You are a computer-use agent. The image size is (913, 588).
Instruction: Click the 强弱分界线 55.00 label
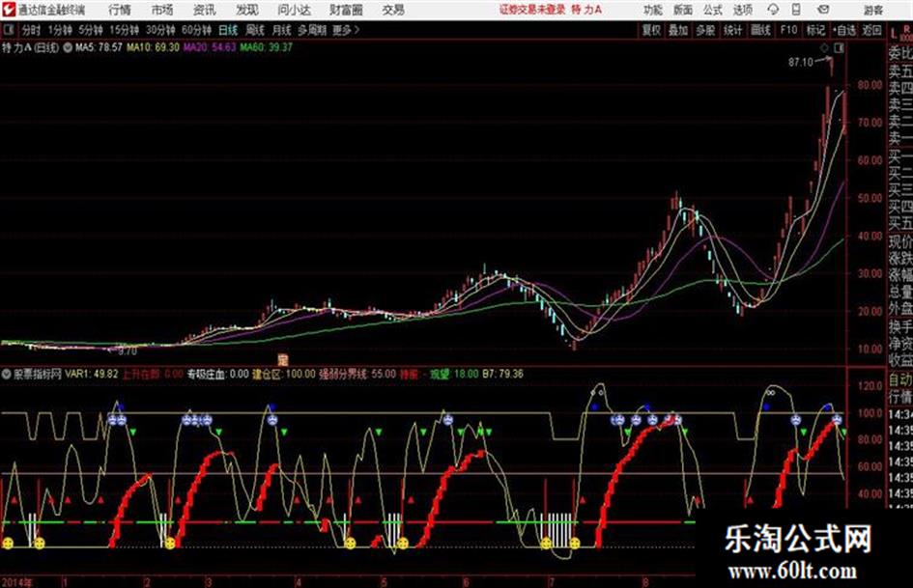[357, 375]
